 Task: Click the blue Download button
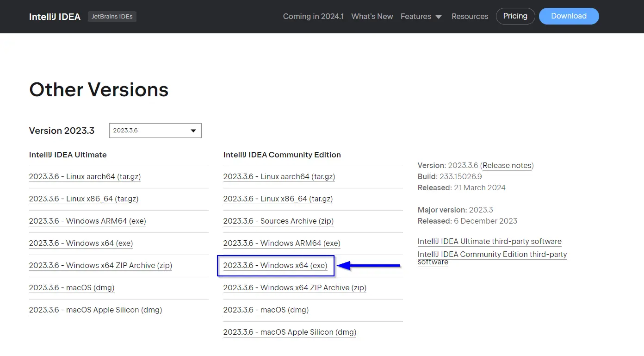click(569, 16)
